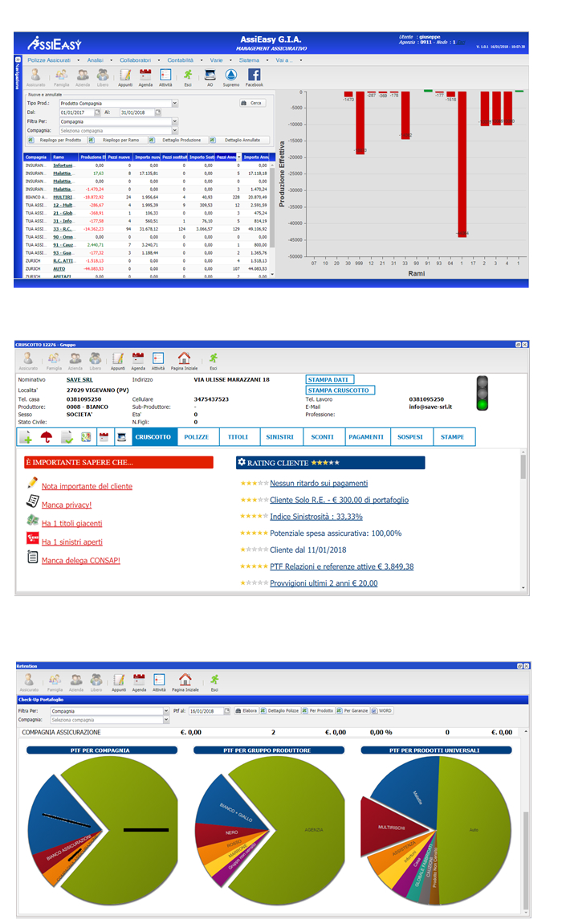Click Riepilogo per Ramo button
Image resolution: width=562 pixels, height=924 pixels.
click(116, 141)
